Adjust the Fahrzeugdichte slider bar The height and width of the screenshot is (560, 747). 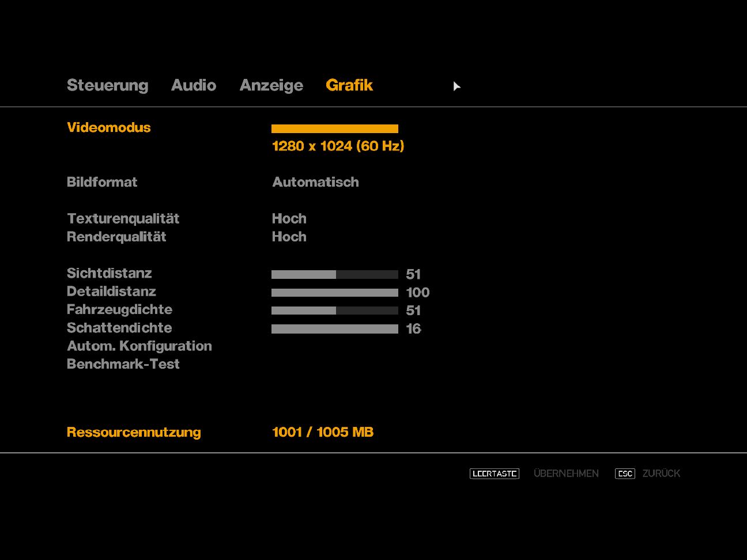(x=335, y=311)
